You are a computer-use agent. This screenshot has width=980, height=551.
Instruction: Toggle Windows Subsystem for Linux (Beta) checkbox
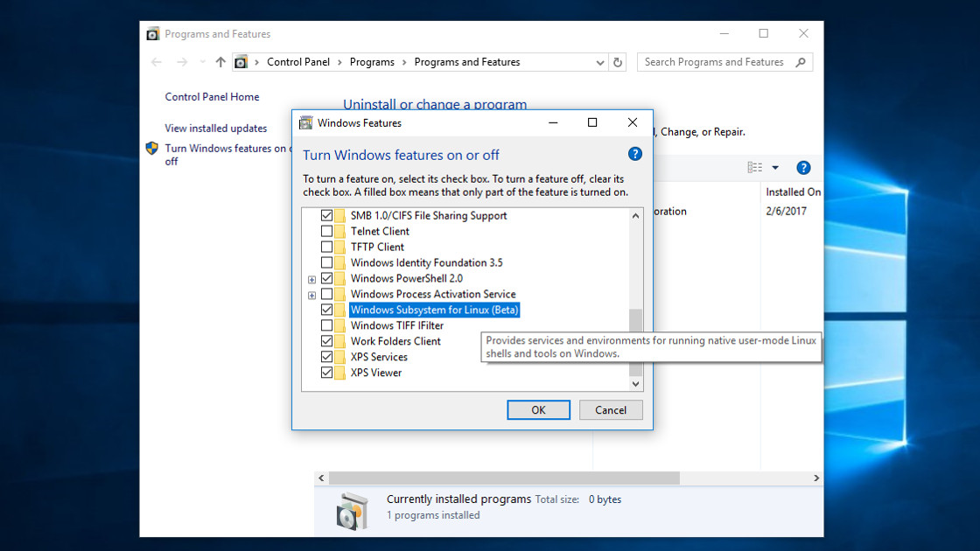pyautogui.click(x=327, y=310)
